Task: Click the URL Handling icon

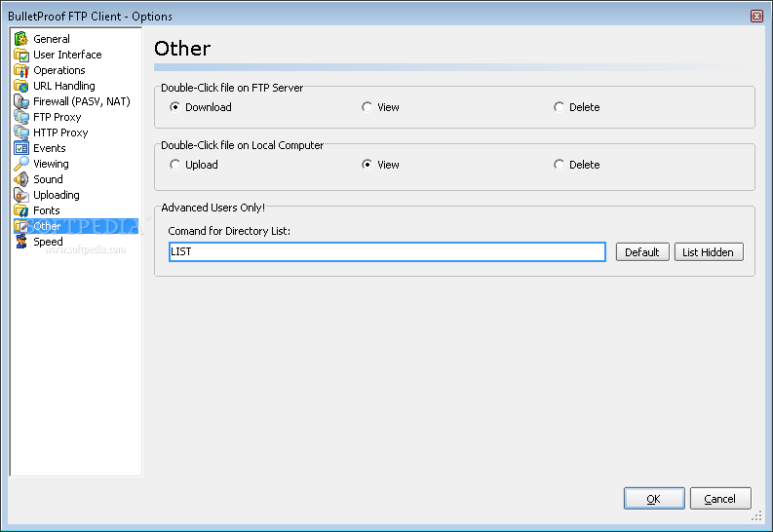Action: pyautogui.click(x=21, y=86)
